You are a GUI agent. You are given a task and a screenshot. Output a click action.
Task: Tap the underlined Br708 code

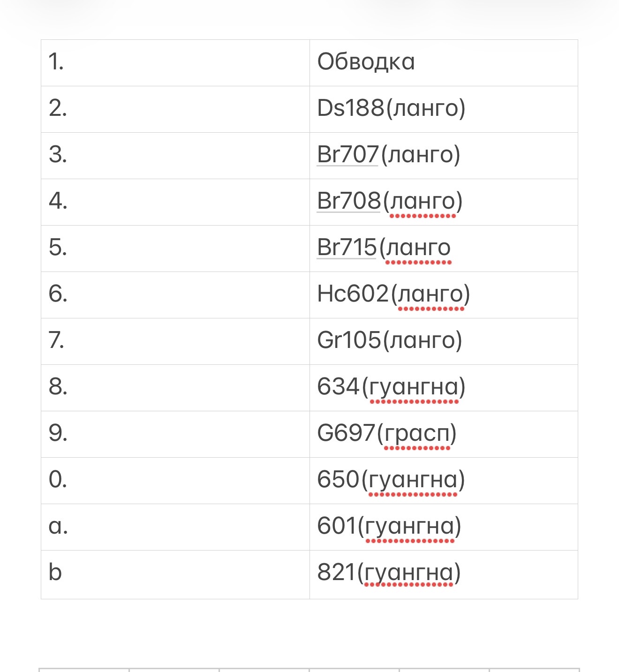[348, 201]
